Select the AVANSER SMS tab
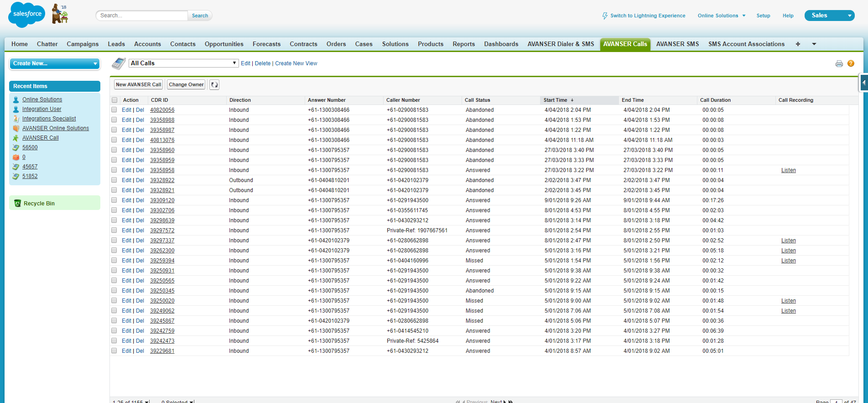Screen dimensions: 868x403 point(678,44)
